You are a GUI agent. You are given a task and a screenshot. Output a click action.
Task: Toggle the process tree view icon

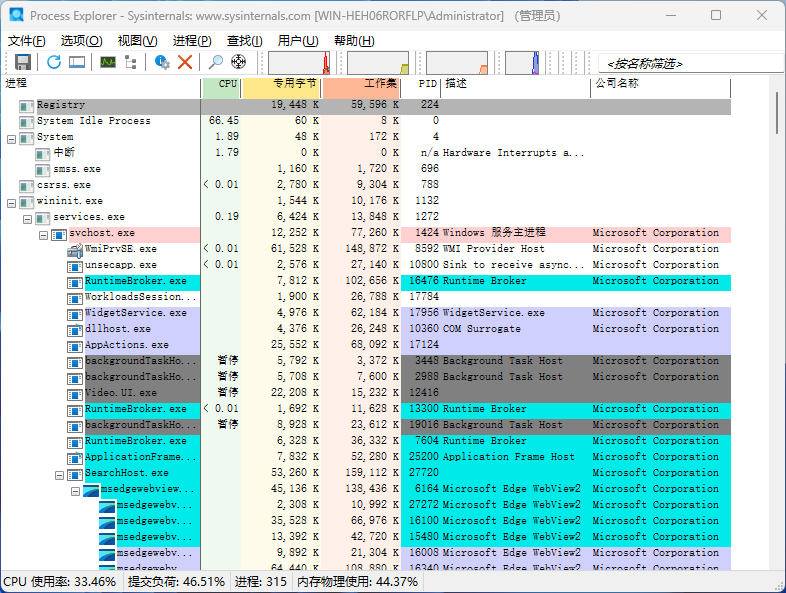click(131, 62)
